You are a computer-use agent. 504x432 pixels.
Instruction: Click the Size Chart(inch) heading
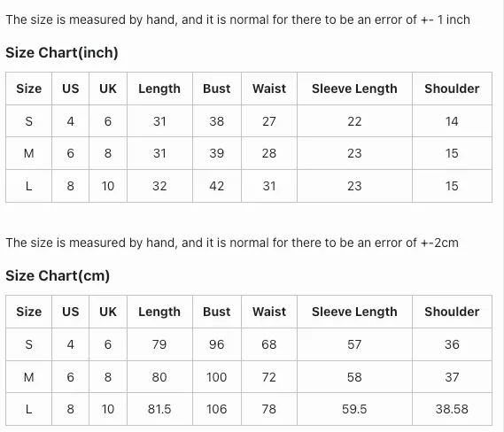62,52
